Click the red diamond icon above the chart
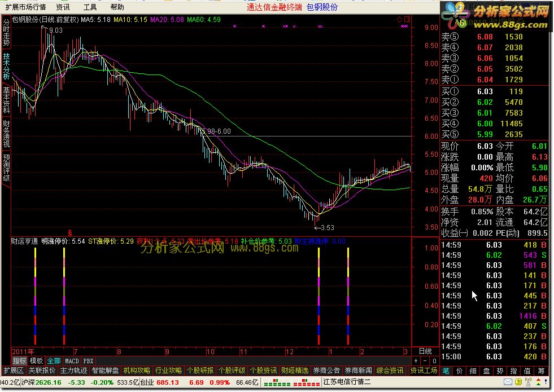Screen dimensions: 554x392 pyautogui.click(x=399, y=19)
